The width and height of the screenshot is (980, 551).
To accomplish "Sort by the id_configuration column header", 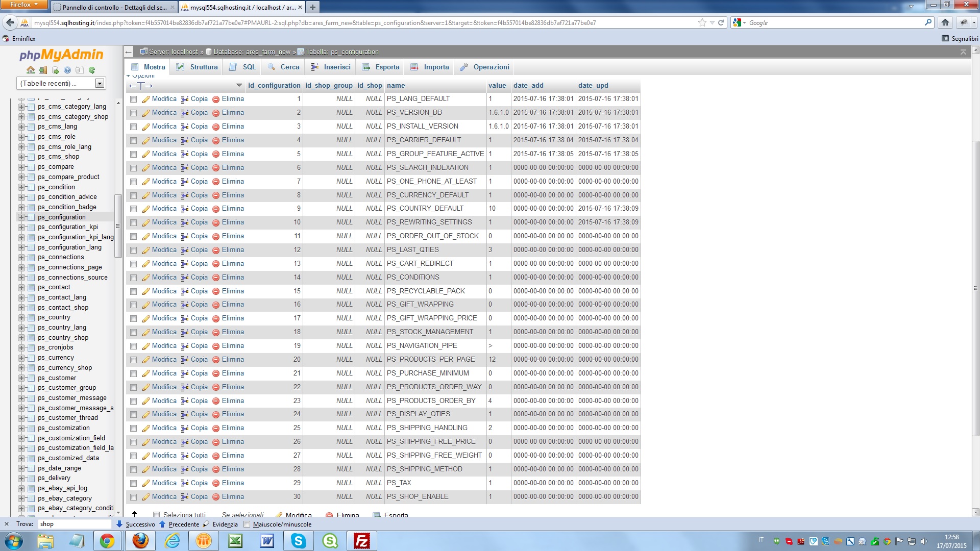I will (274, 85).
